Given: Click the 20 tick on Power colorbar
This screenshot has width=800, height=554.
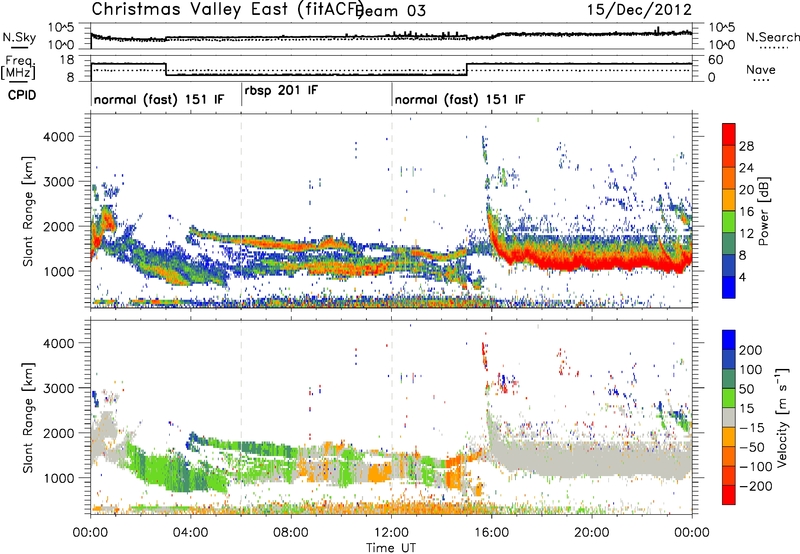Looking at the screenshot, I should [x=746, y=190].
